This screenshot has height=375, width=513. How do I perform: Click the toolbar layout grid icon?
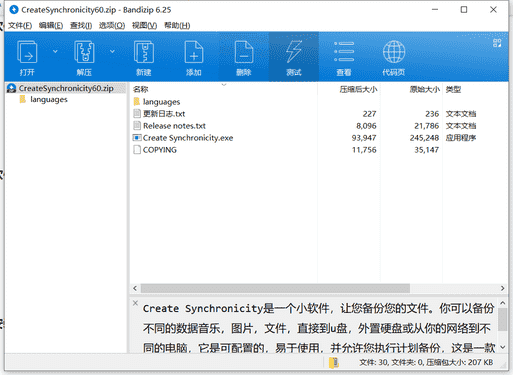(497, 43)
